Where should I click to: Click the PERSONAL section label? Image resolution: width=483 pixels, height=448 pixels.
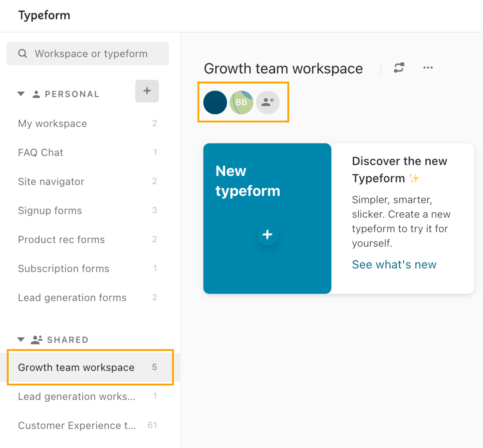[72, 94]
